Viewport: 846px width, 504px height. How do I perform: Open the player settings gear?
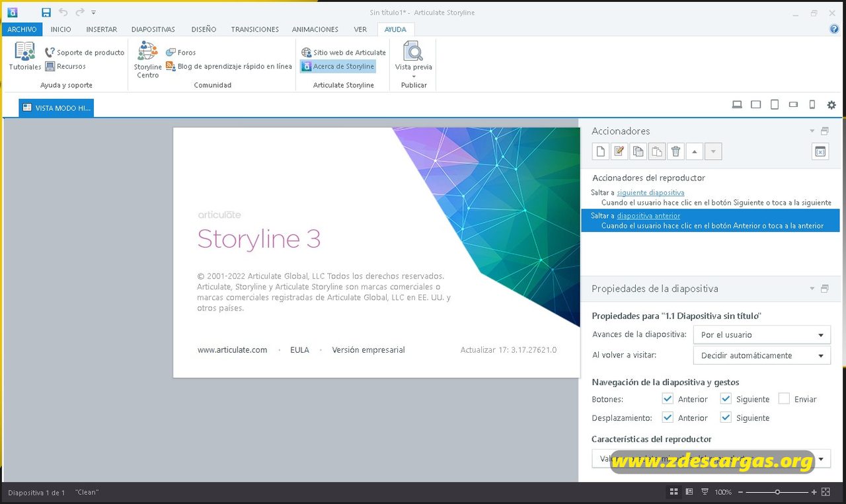click(831, 105)
